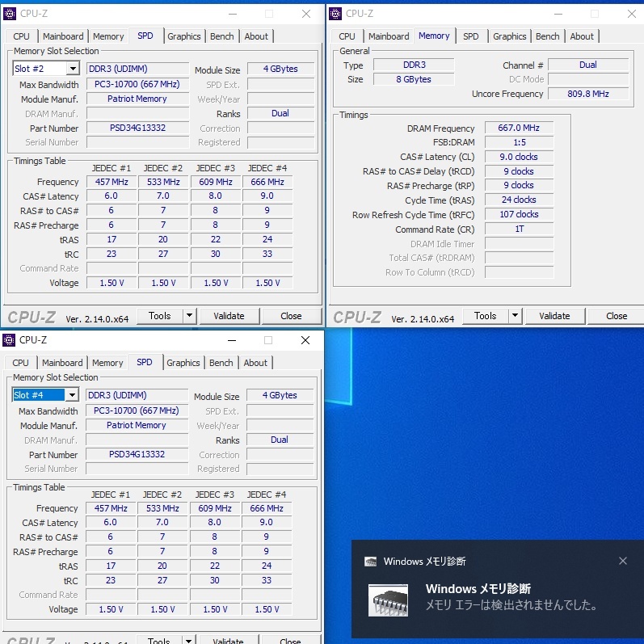The height and width of the screenshot is (644, 644).
Task: Open Bench tab in top-right window
Action: point(548,36)
